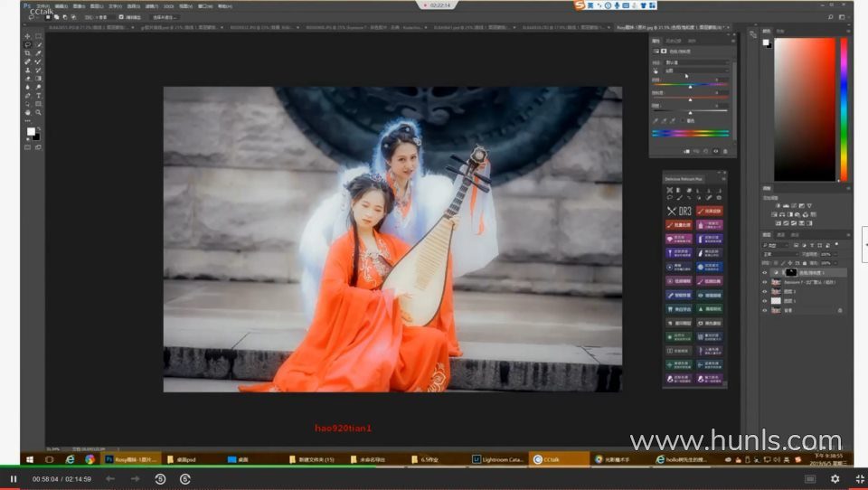The height and width of the screenshot is (490, 868).
Task: Select the Horizontal Type tool
Action: click(x=38, y=95)
